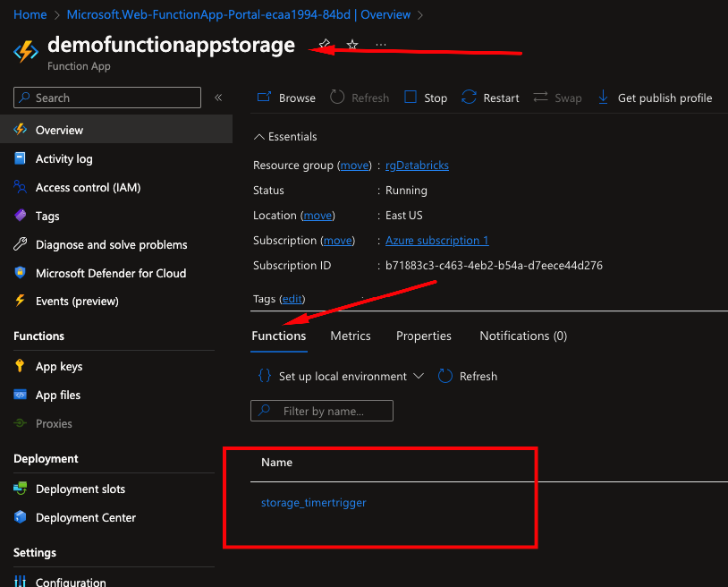Viewport: 728px width, 587px height.
Task: Open Microsoft.Web-FunctionApp-Portal Overview breadcrumb
Action: pos(239,15)
